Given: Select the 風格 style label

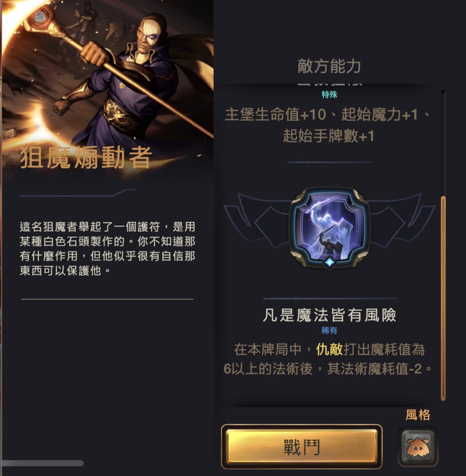Looking at the screenshot, I should (x=418, y=415).
